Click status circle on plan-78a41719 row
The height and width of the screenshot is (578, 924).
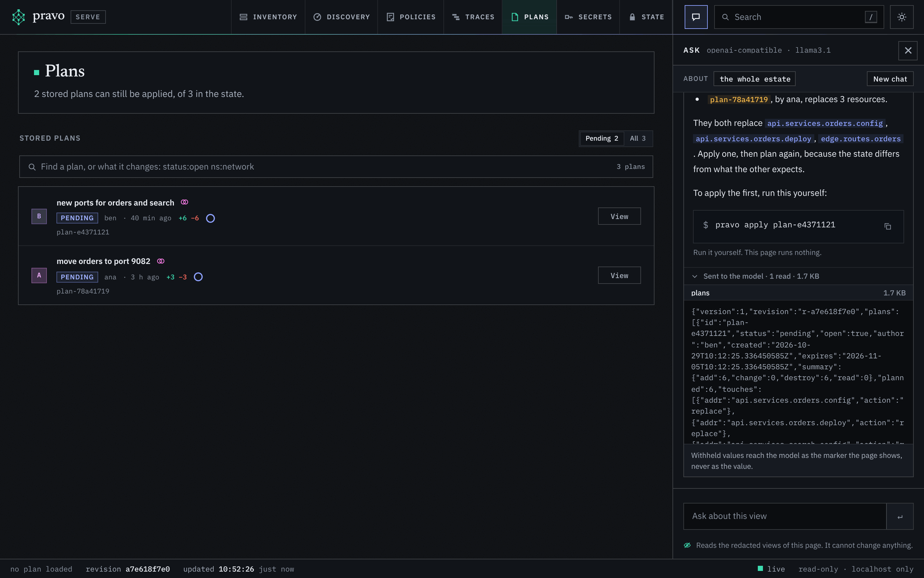pyautogui.click(x=198, y=277)
